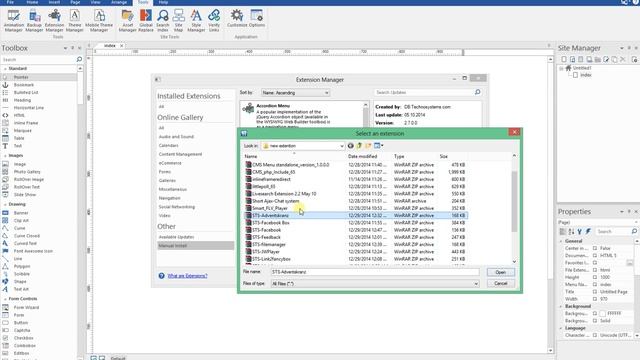This screenshot has width=640, height=360.
Task: Select the Photo Gallery tool in Toolbox
Action: click(27, 172)
